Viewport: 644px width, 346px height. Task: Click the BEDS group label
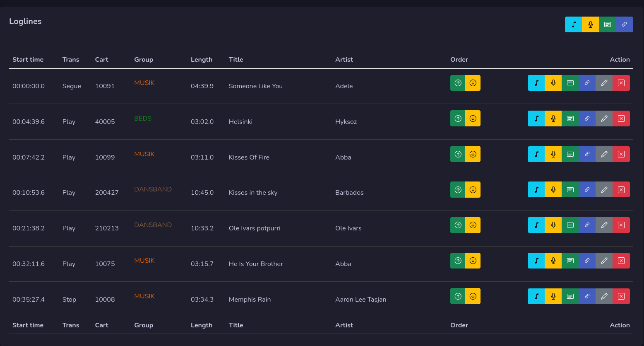click(x=143, y=119)
